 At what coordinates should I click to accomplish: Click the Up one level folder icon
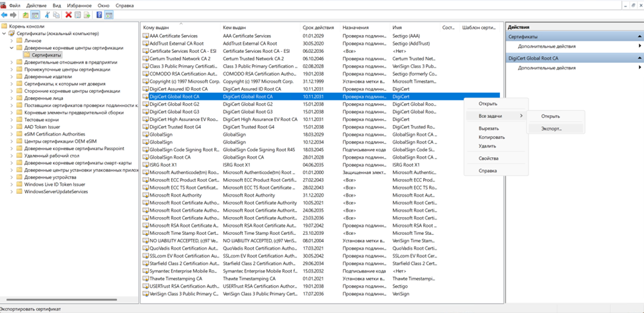26,15
